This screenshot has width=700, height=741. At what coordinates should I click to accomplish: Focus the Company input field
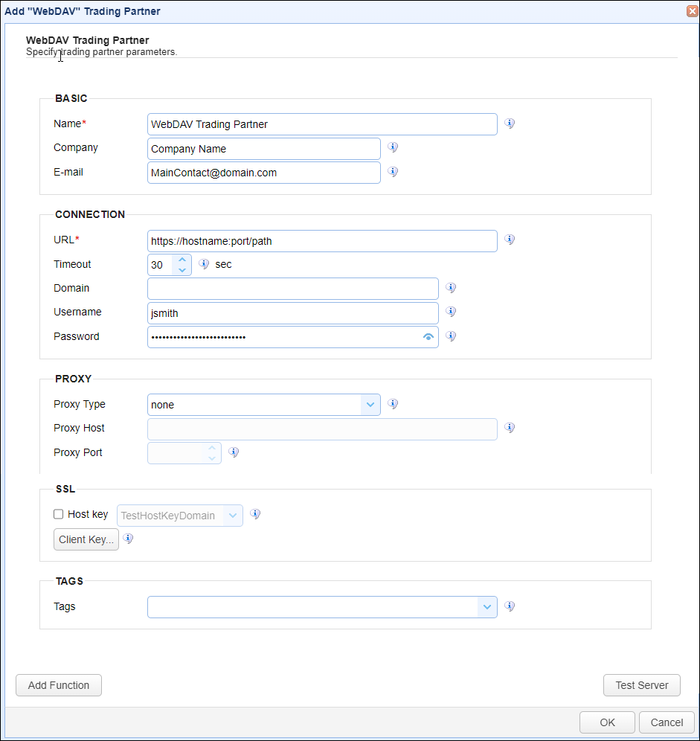264,149
